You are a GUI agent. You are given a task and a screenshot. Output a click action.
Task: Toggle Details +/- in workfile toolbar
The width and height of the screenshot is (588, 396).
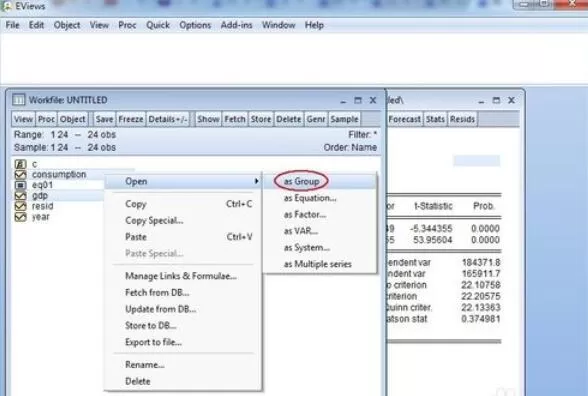pos(168,119)
